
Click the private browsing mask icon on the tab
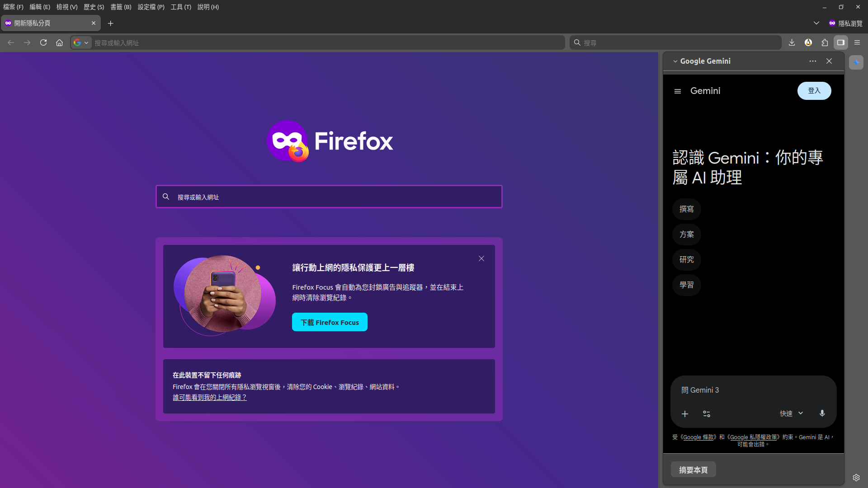(x=8, y=23)
